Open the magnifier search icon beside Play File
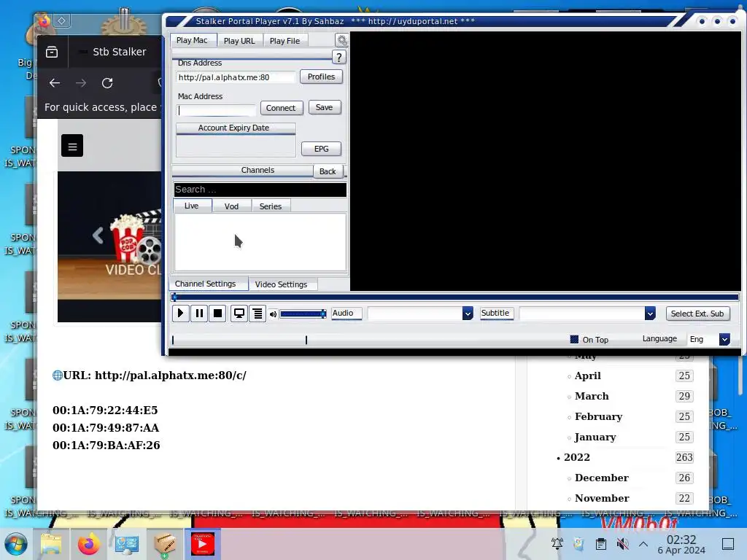This screenshot has height=560, width=747. click(x=341, y=41)
